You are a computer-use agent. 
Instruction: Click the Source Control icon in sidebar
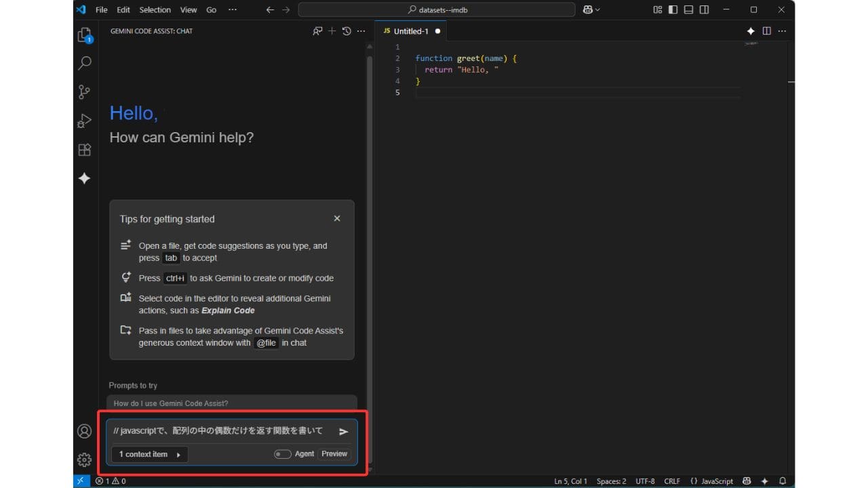coord(84,91)
